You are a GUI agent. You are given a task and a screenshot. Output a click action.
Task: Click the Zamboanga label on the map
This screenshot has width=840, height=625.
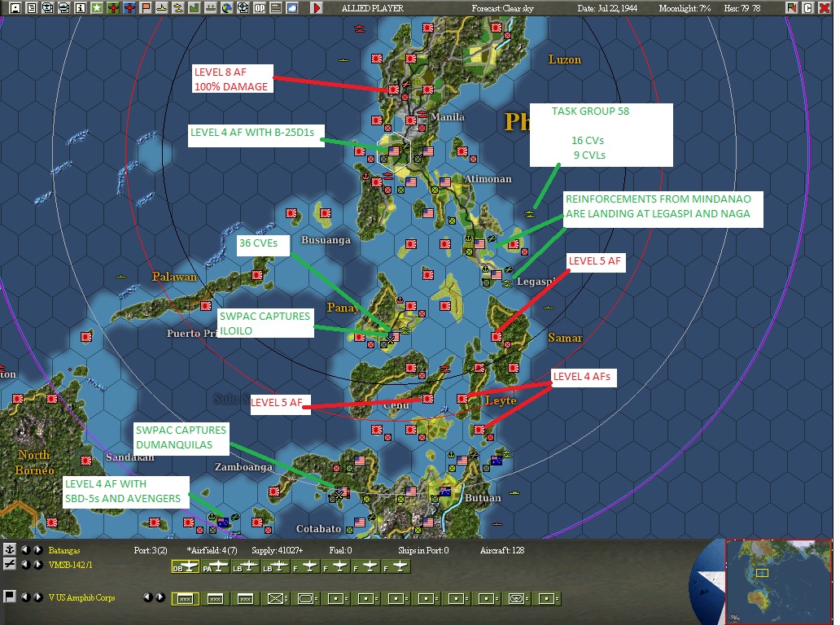[243, 467]
